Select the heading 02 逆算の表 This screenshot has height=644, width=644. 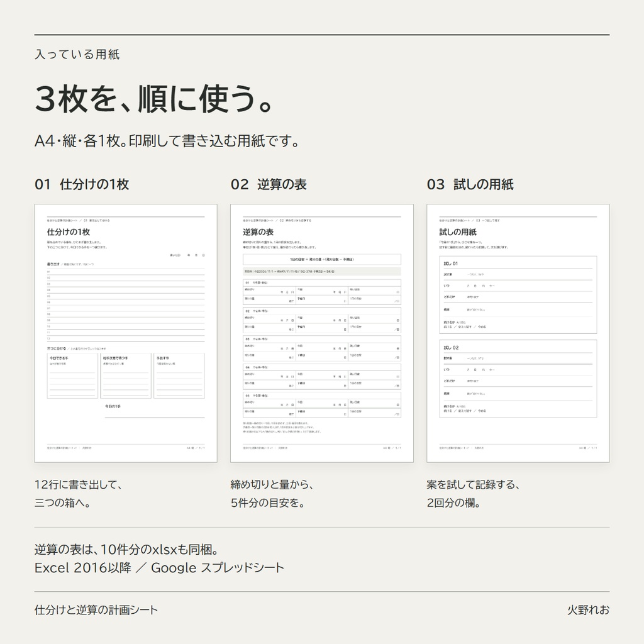(x=269, y=184)
